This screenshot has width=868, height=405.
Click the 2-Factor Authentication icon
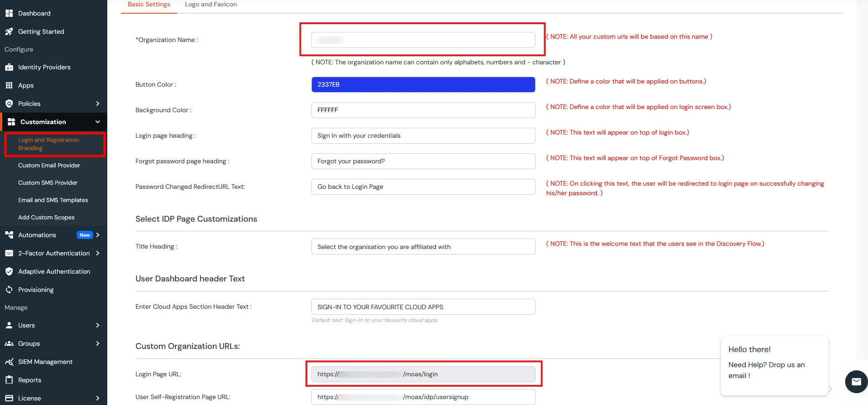pyautogui.click(x=9, y=253)
